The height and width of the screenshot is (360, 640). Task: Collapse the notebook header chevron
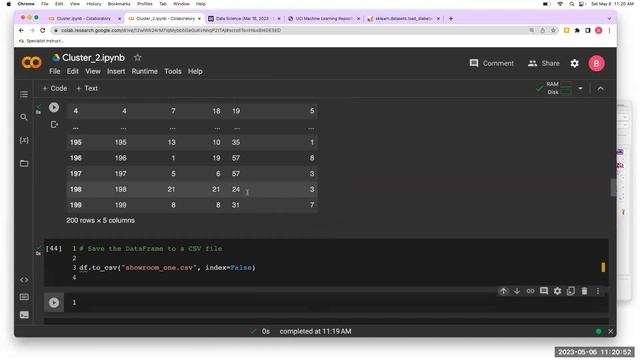600,88
